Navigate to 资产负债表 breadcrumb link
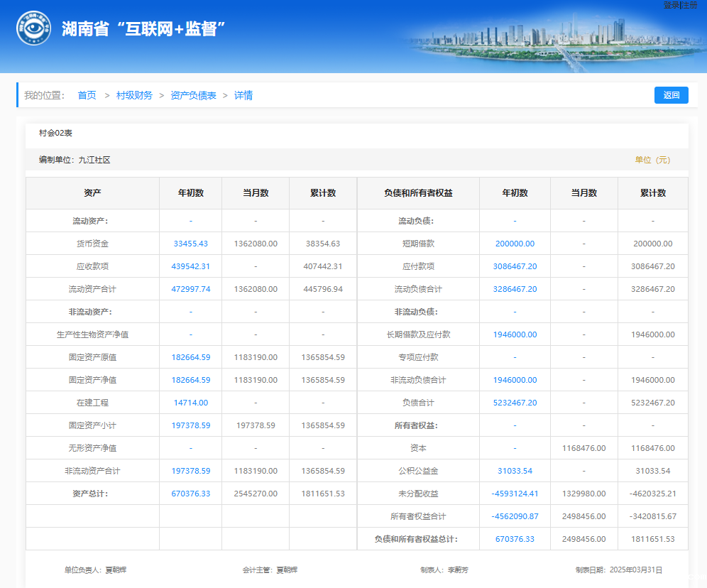This screenshot has height=588, width=707. pos(193,95)
